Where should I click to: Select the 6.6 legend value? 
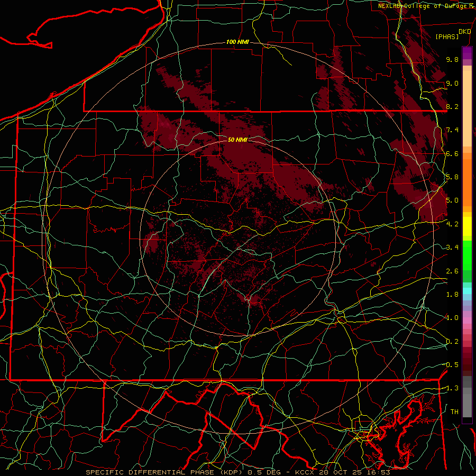(452, 153)
